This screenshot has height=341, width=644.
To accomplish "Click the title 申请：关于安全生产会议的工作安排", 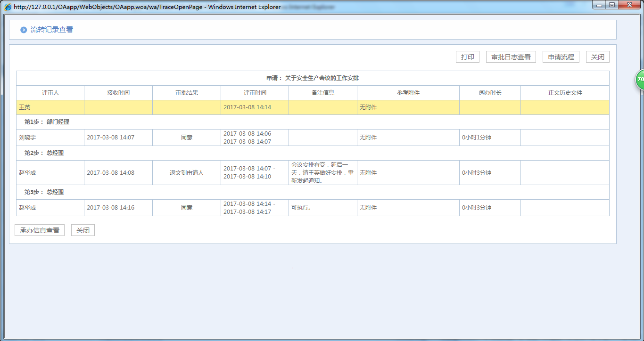I will click(313, 78).
